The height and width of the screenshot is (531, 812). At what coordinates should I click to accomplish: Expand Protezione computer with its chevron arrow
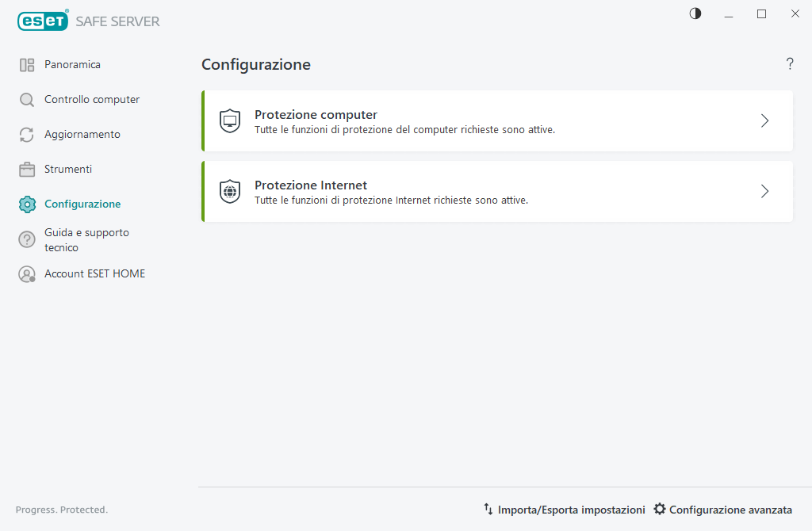pos(765,121)
